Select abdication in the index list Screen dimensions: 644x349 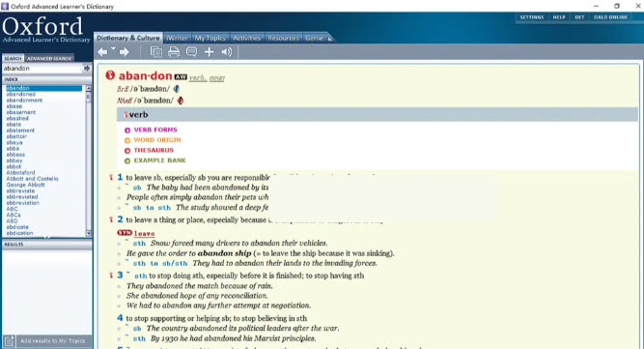coord(19,233)
